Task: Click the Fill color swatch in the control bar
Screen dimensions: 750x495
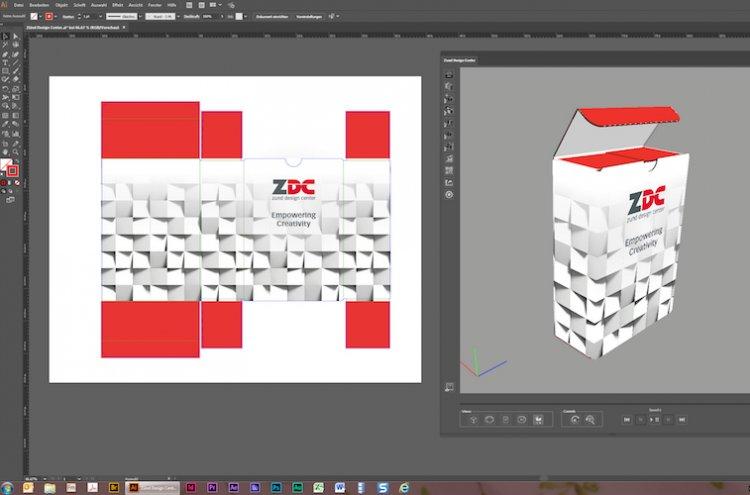Action: [33, 16]
